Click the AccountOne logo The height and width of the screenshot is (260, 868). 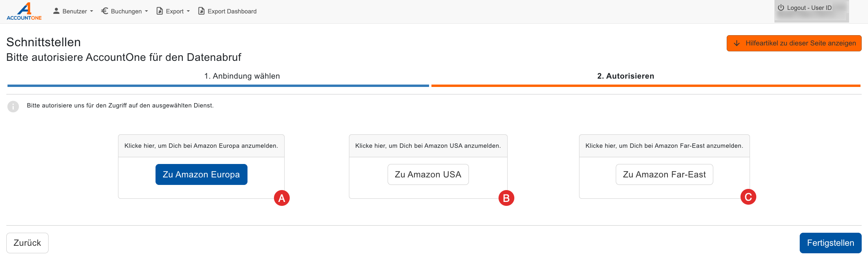tap(24, 11)
